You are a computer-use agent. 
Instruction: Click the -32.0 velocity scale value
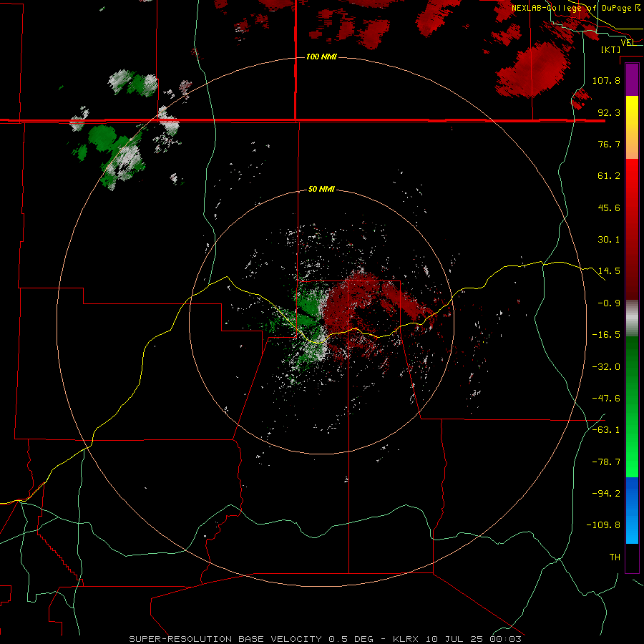(606, 367)
